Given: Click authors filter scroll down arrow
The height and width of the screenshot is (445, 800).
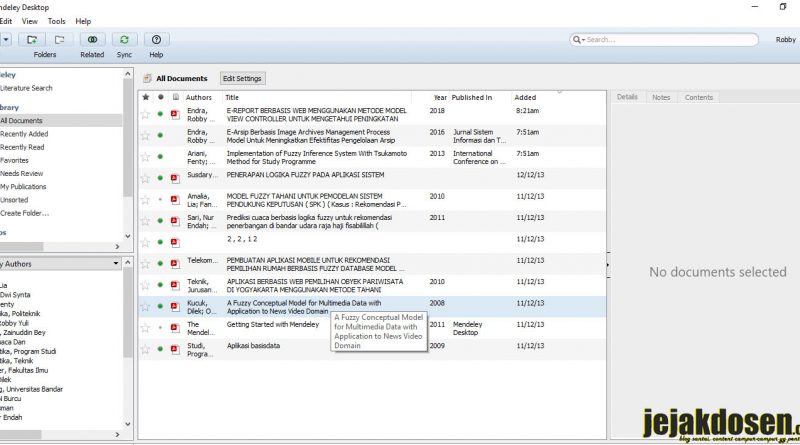Looking at the screenshot, I should 128,424.
